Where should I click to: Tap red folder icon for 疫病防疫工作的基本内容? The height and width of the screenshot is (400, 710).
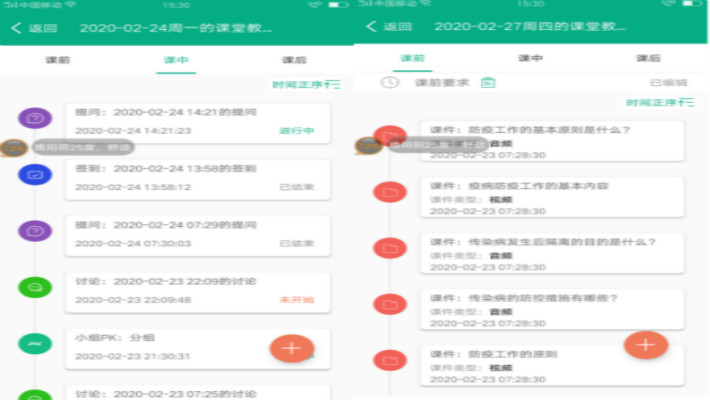(388, 191)
